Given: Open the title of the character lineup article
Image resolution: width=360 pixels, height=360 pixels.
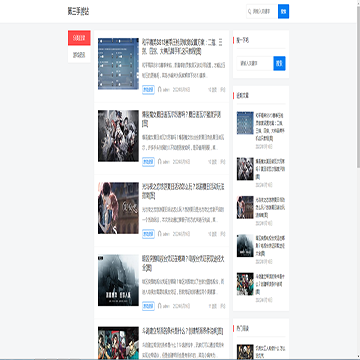Looking at the screenshot, I should [x=183, y=331].
